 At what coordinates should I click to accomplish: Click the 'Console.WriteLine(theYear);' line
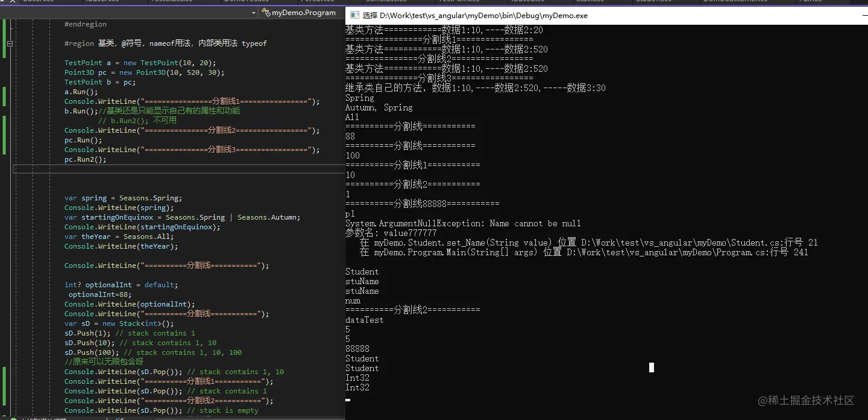click(121, 246)
